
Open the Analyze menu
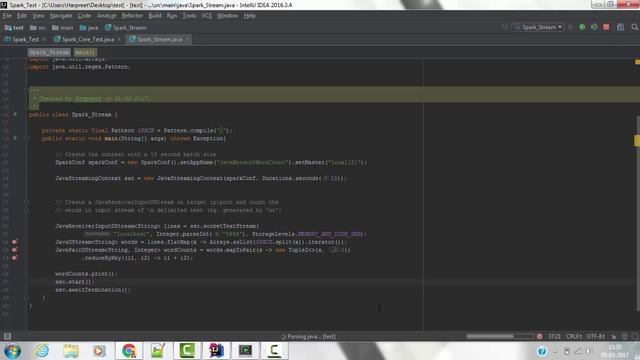point(107,16)
